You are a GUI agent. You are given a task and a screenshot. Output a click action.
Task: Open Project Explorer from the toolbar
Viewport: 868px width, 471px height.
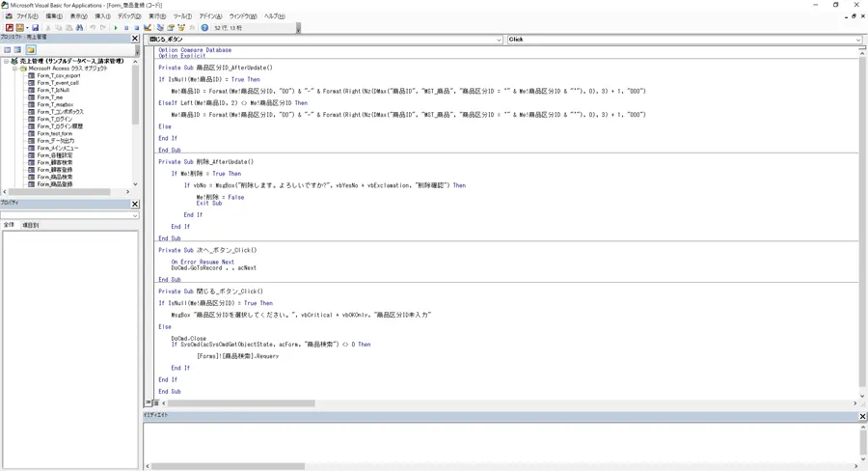coord(160,28)
